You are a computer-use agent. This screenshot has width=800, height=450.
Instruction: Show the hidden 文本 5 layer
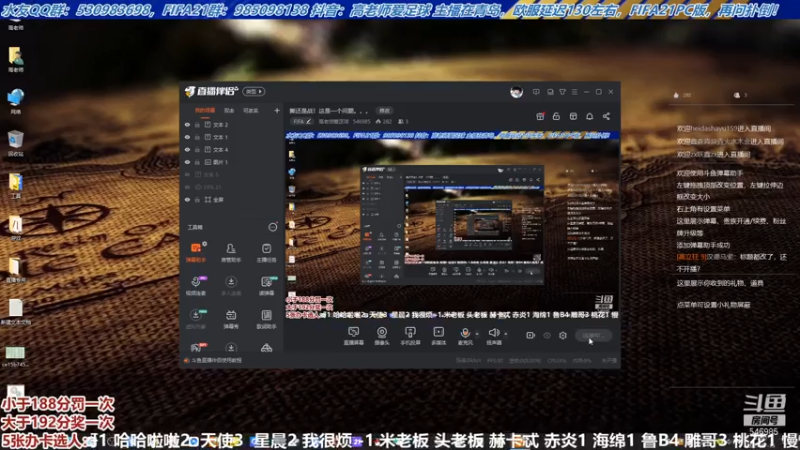coord(187,174)
